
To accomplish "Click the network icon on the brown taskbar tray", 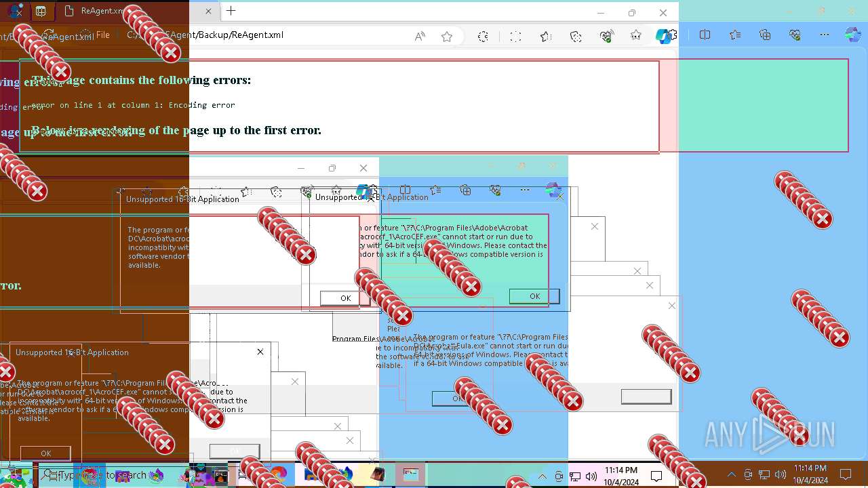I will click(x=764, y=475).
